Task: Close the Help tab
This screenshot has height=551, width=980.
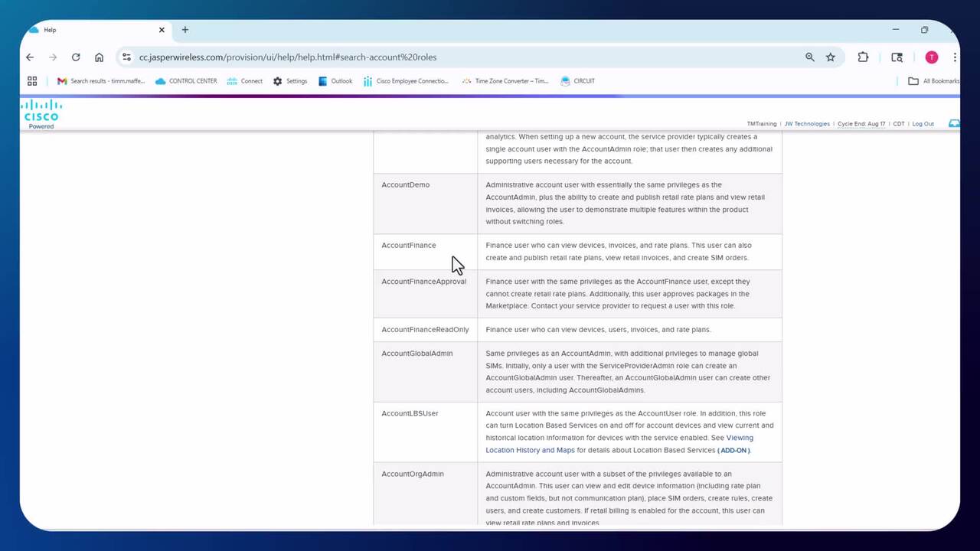Action: [162, 30]
